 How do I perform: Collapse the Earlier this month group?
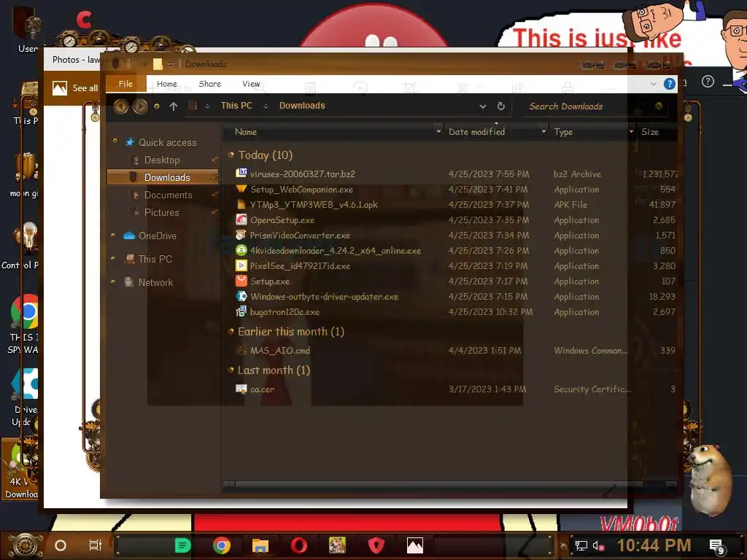pyautogui.click(x=231, y=332)
